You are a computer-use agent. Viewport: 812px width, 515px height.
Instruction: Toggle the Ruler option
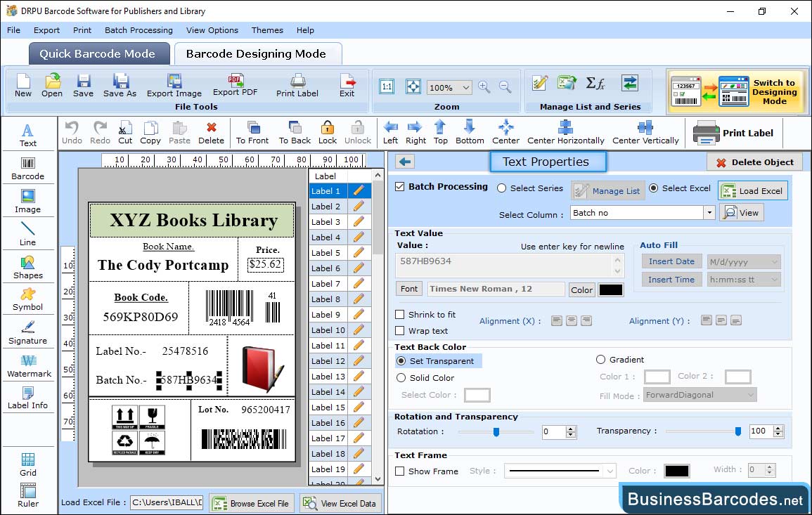tap(28, 495)
